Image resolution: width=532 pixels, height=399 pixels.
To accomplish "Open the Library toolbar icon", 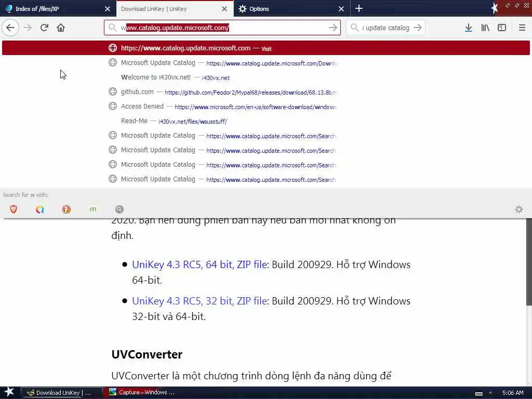I will 485,28.
